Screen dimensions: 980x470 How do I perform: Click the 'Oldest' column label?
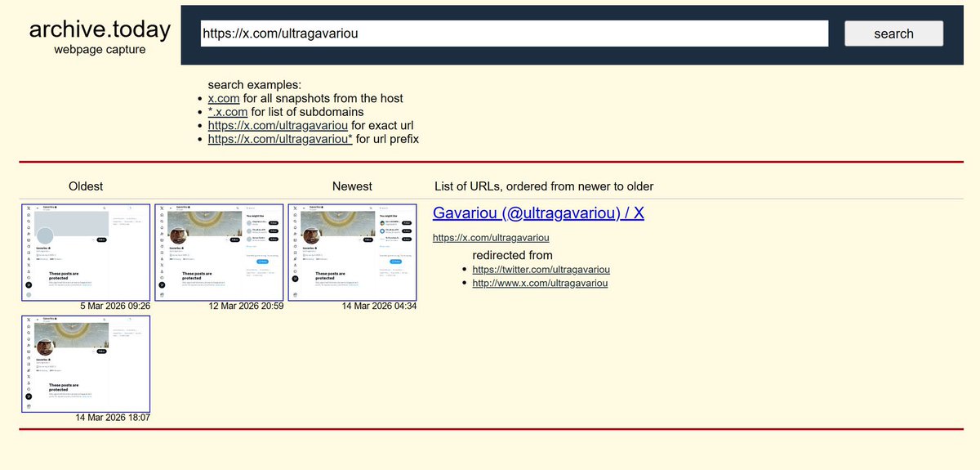[86, 186]
